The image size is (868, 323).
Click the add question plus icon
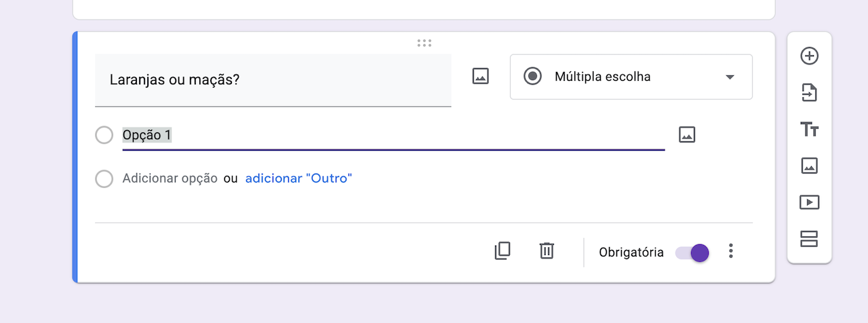tap(809, 56)
